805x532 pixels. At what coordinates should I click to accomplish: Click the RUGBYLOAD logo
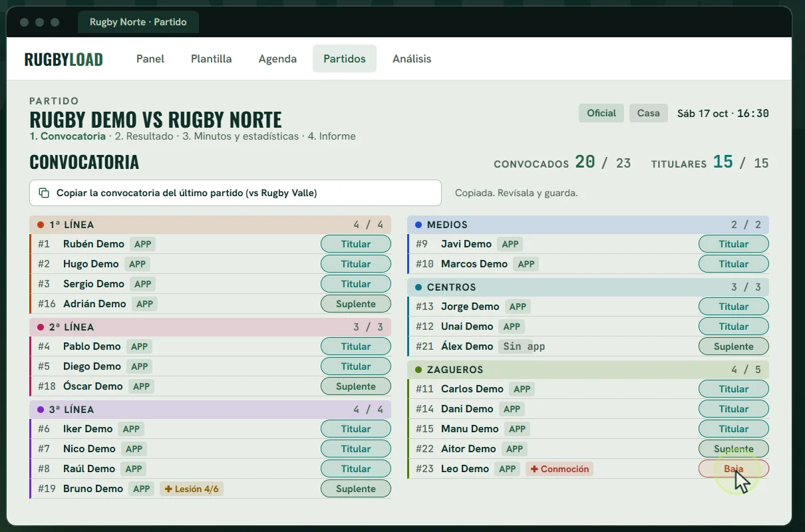(64, 59)
